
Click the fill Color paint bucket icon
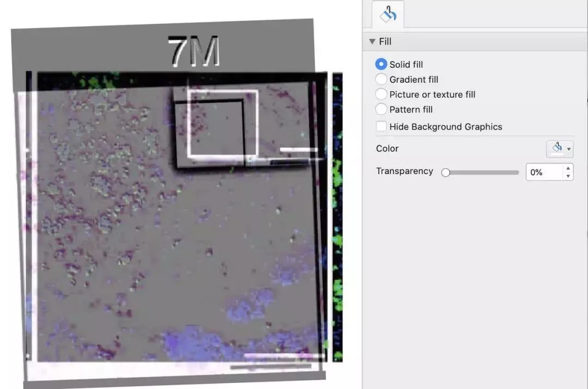(556, 149)
